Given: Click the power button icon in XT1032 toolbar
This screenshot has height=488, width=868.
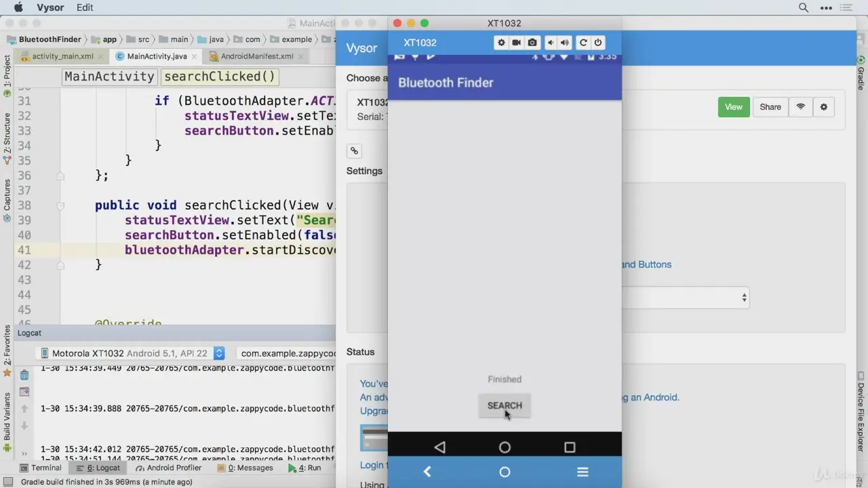Looking at the screenshot, I should click(x=598, y=43).
